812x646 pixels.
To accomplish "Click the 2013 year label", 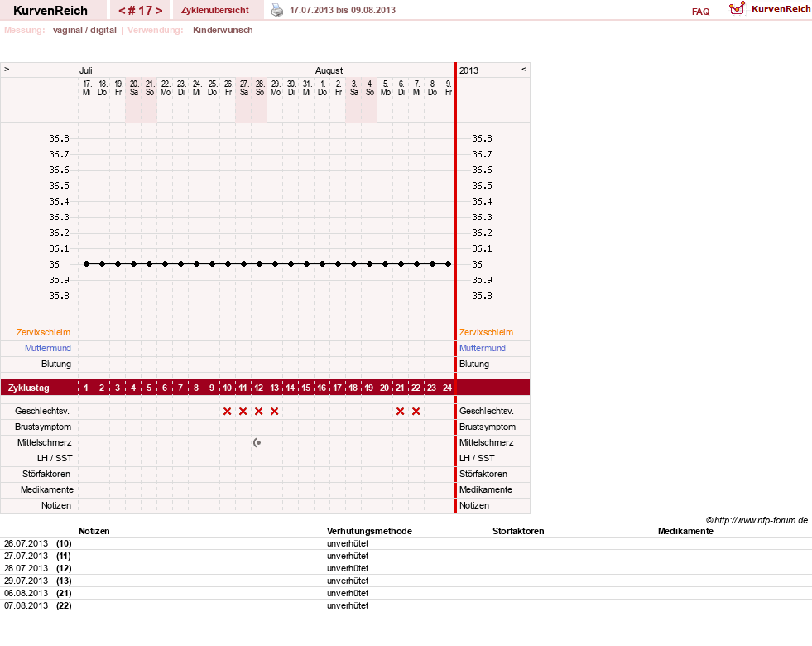I will tap(468, 70).
